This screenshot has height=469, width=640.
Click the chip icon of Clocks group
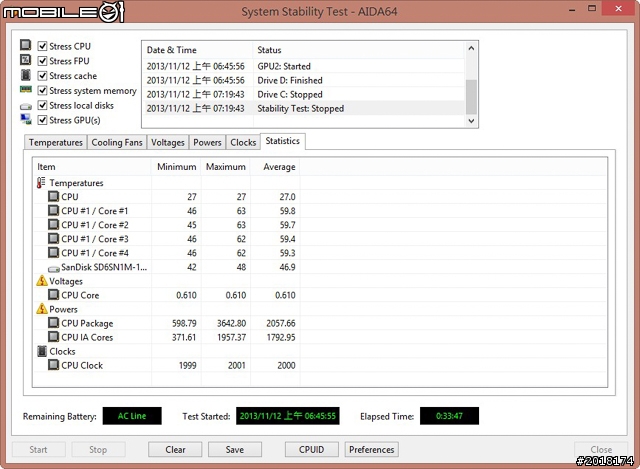click(x=42, y=351)
